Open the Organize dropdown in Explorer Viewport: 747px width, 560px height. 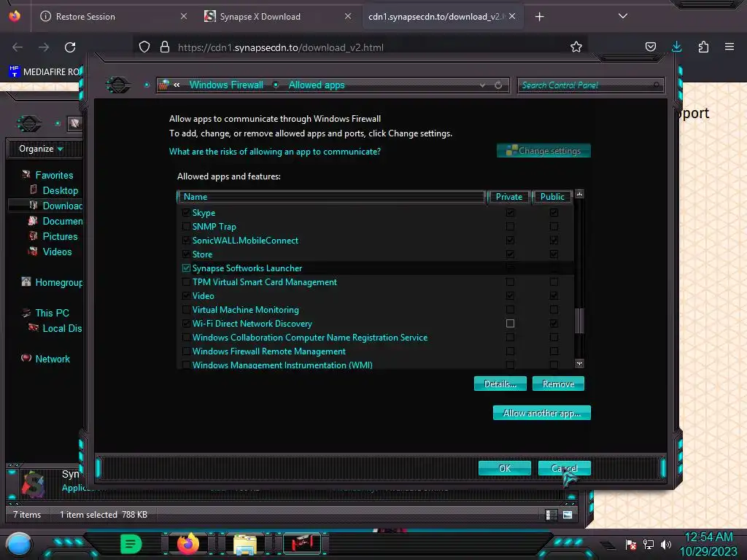point(42,149)
